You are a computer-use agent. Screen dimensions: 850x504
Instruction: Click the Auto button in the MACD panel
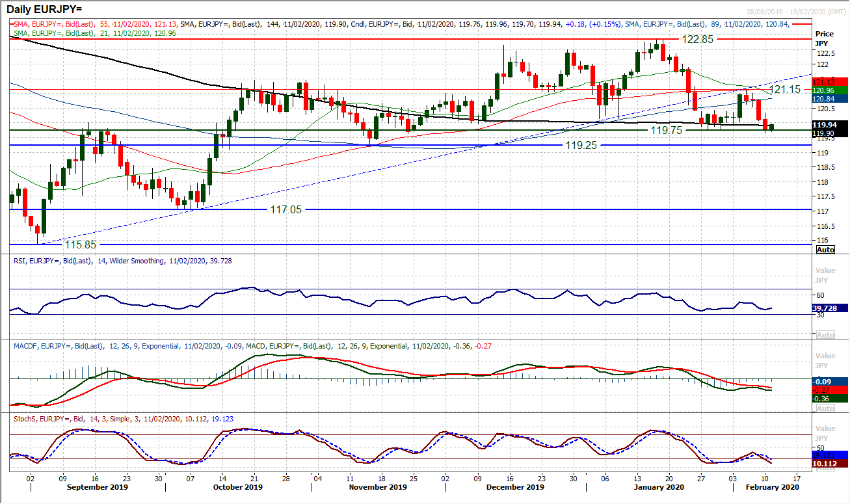(x=825, y=408)
